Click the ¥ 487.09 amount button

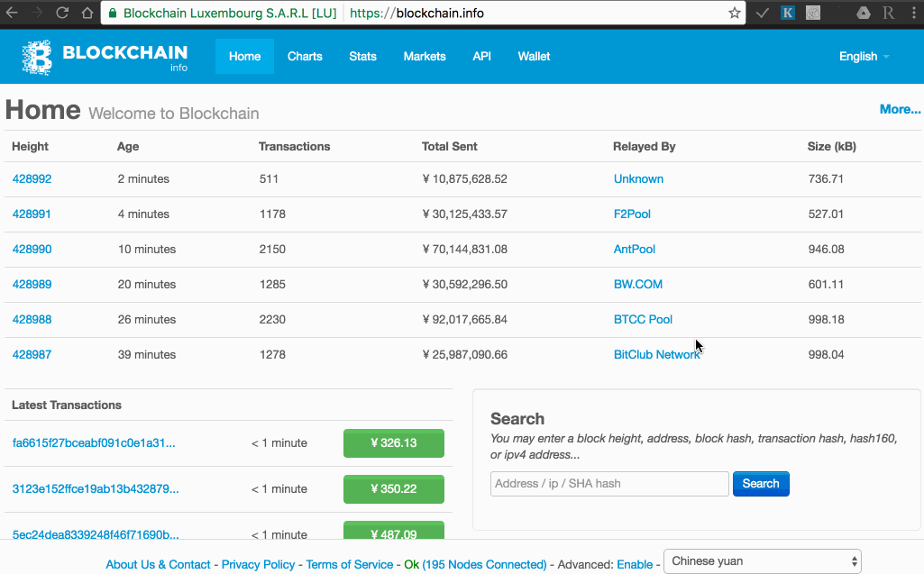coord(394,531)
